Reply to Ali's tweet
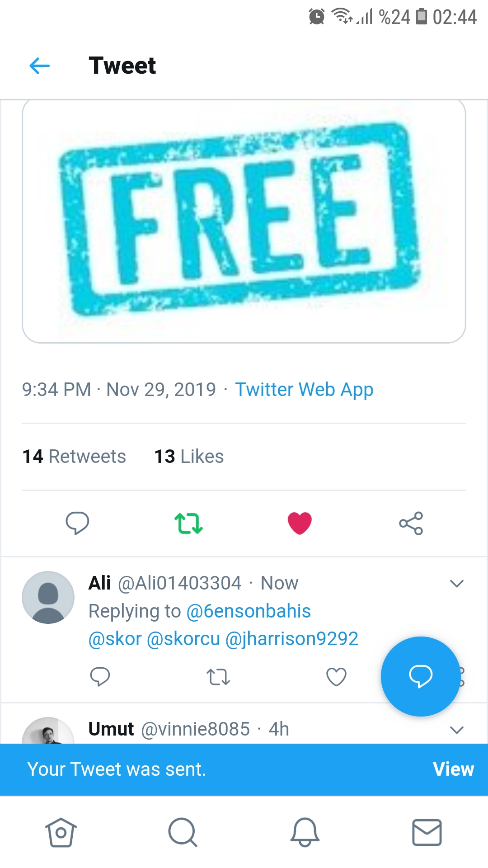The image size is (488, 868). tap(100, 677)
